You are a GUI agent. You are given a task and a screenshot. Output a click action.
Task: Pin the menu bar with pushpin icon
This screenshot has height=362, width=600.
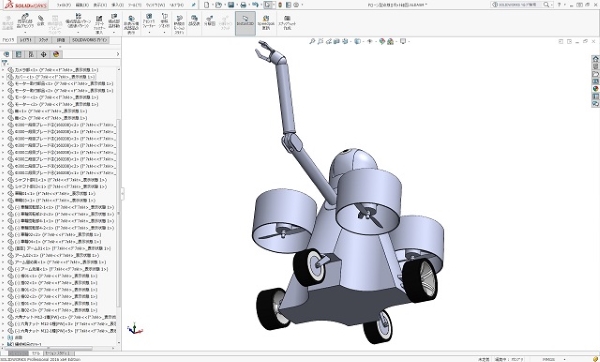click(x=194, y=5)
